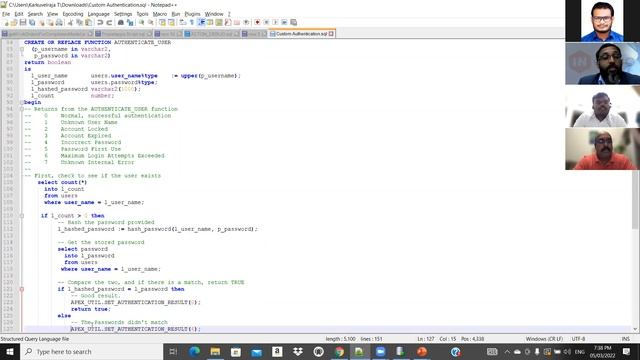This screenshot has height=360, width=640.
Task: Toggle the INS insert mode indicator
Action: coord(625,339)
